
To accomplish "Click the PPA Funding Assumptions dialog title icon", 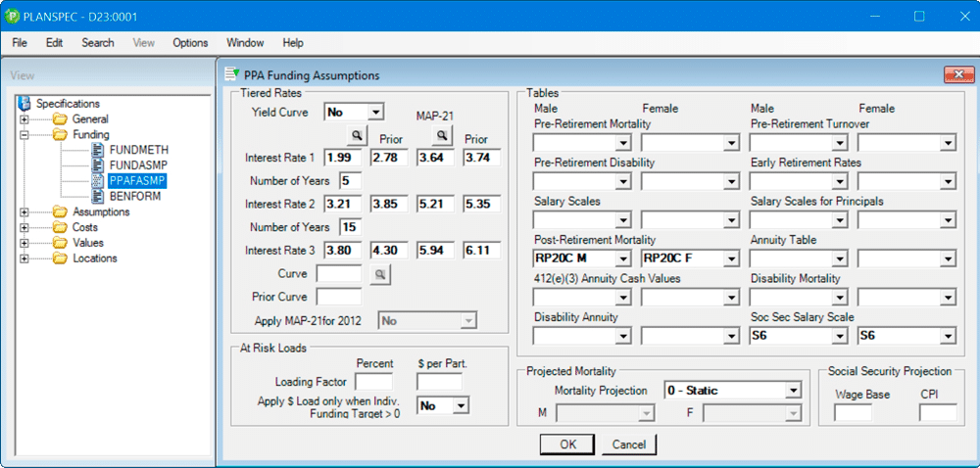I will click(x=232, y=74).
